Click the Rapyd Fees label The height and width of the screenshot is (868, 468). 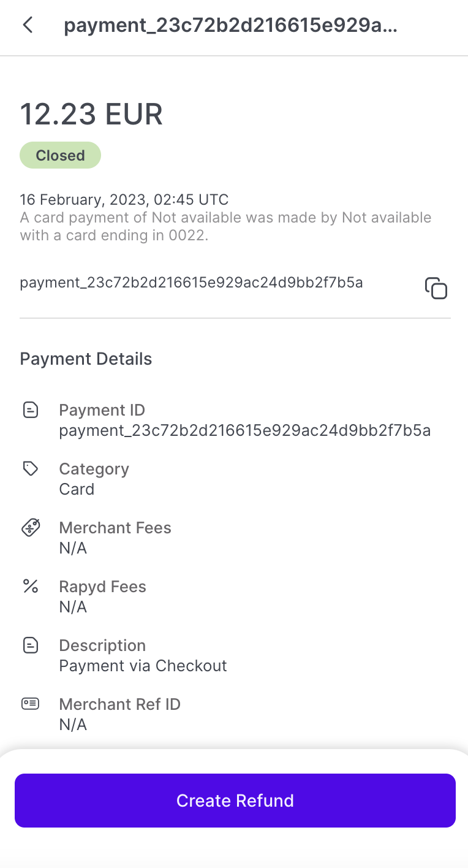click(x=102, y=587)
